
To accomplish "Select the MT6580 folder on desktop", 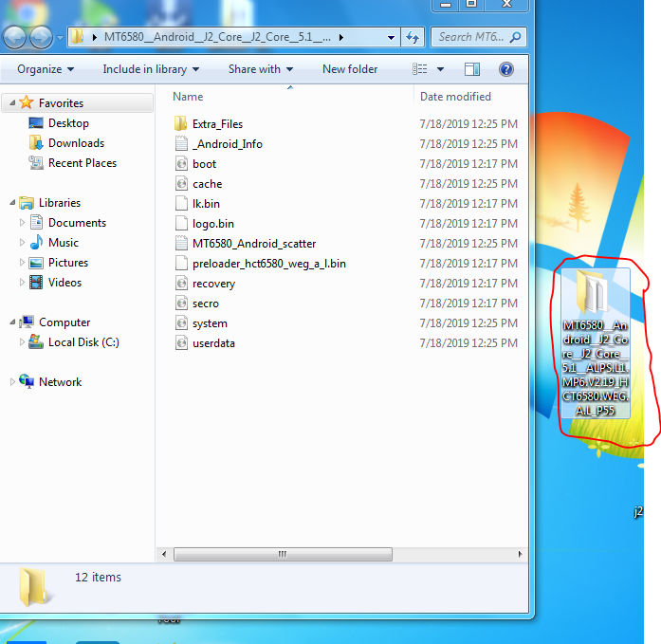I will click(x=595, y=342).
